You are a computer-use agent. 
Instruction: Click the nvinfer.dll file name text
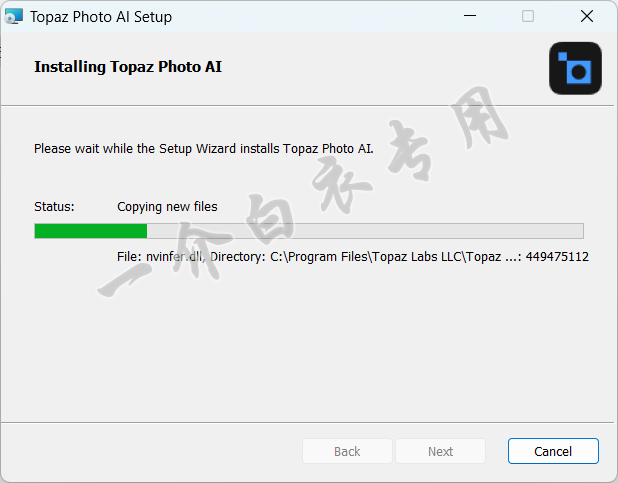[176, 257]
